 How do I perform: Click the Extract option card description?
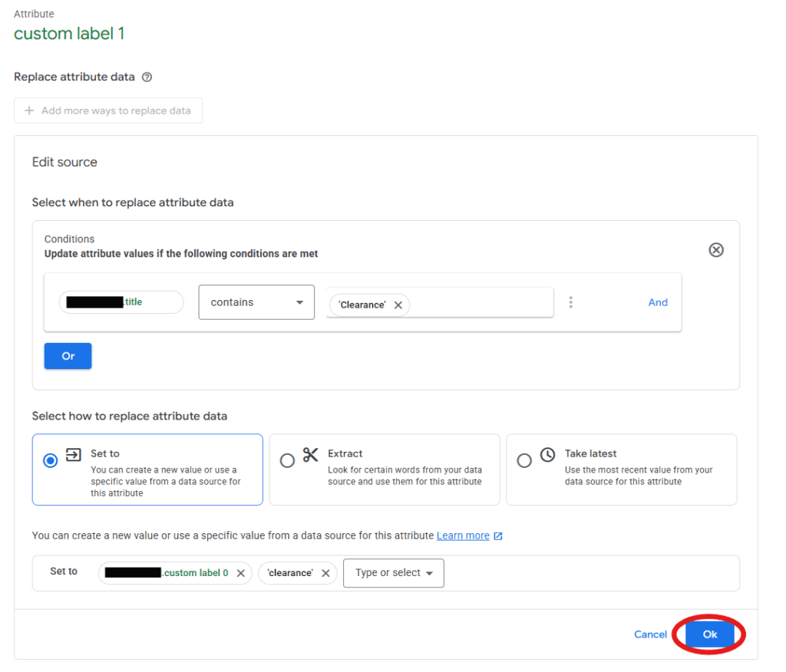pyautogui.click(x=405, y=476)
